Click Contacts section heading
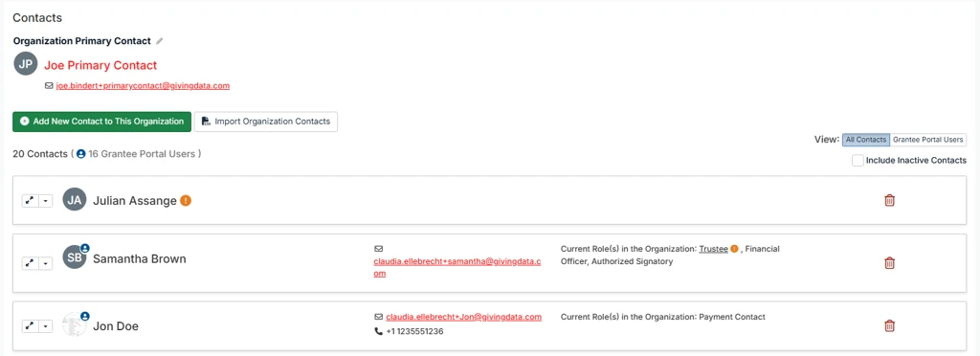Screen dimensions: 980x356 (37, 18)
